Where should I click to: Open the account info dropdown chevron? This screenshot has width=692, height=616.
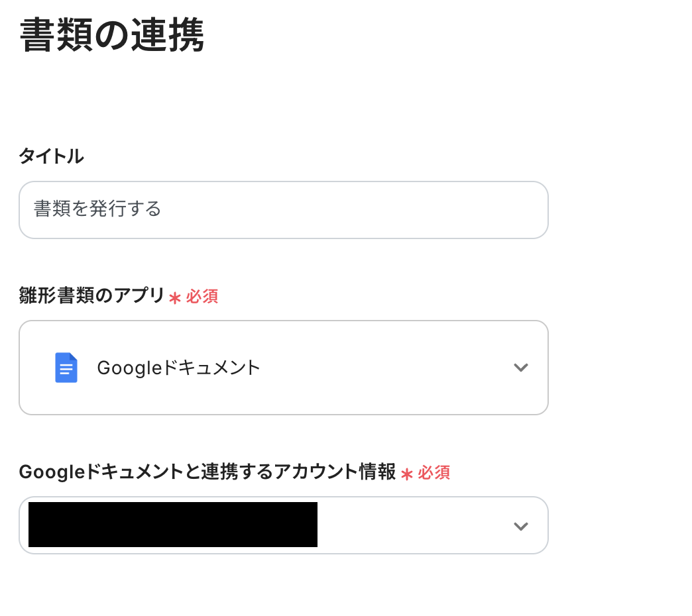click(x=521, y=526)
